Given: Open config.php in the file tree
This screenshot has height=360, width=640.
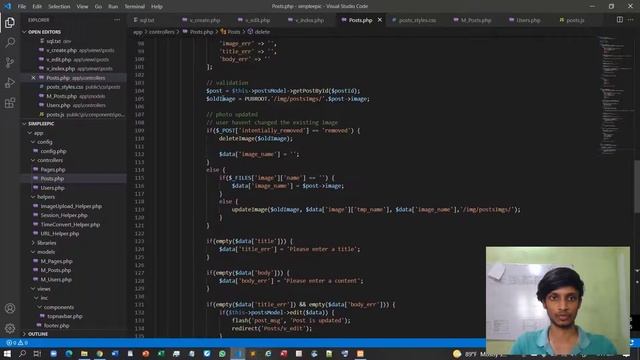Looking at the screenshot, I should pyautogui.click(x=53, y=151).
